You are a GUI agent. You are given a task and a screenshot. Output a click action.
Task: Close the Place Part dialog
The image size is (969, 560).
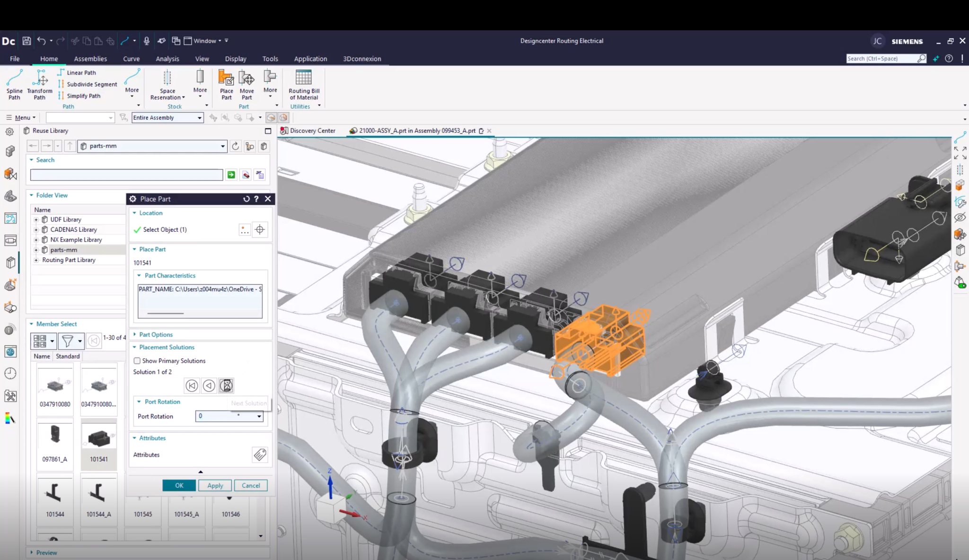268,199
